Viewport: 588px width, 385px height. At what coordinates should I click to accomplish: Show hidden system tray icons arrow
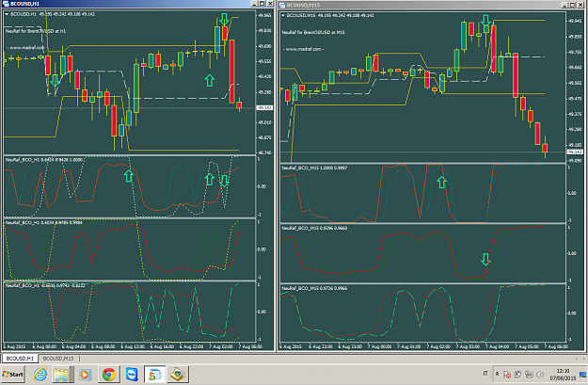click(498, 374)
